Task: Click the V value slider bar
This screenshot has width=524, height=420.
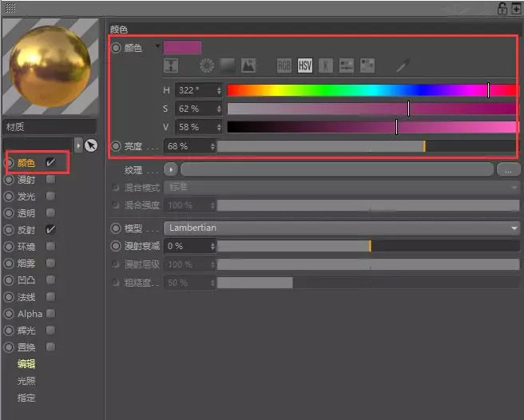Action: click(371, 127)
